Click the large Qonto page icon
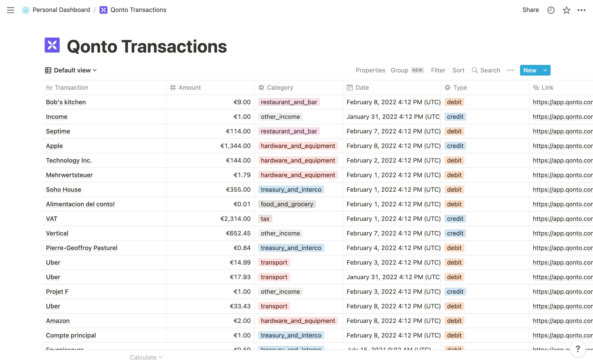593x364 pixels. point(52,45)
